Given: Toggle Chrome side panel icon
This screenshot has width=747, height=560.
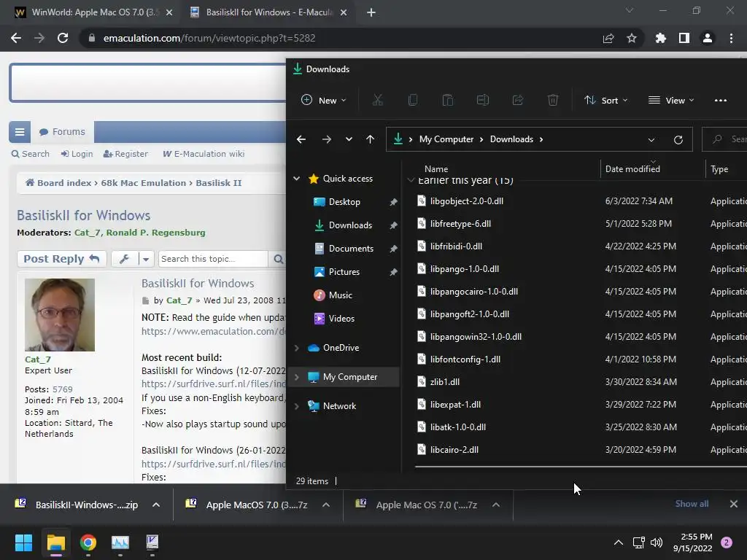Looking at the screenshot, I should click(684, 38).
